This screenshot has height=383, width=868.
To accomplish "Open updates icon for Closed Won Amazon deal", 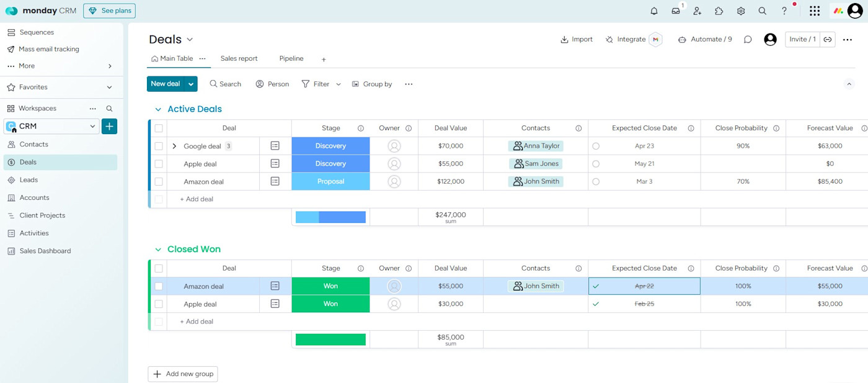I will pyautogui.click(x=275, y=286).
